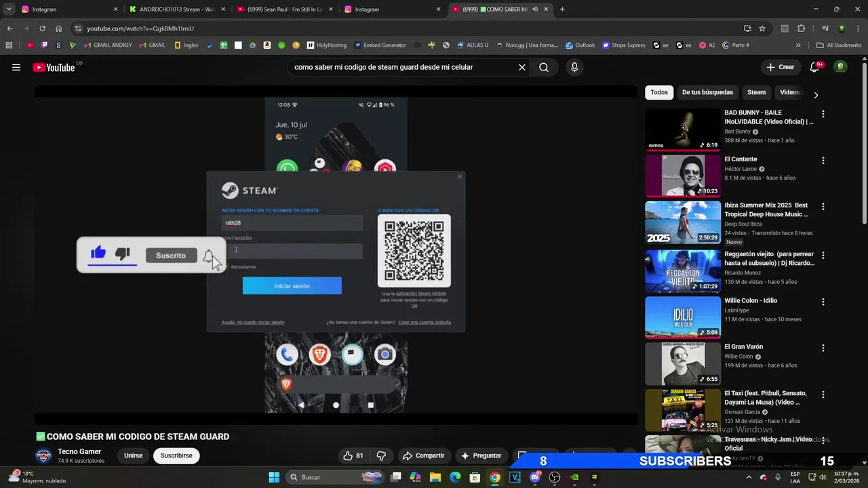Open YouTube notifications bell
The width and height of the screenshot is (868, 488).
[815, 67]
